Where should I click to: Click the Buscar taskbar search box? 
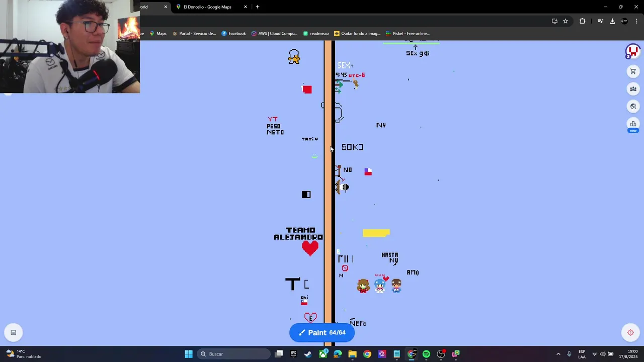233,354
